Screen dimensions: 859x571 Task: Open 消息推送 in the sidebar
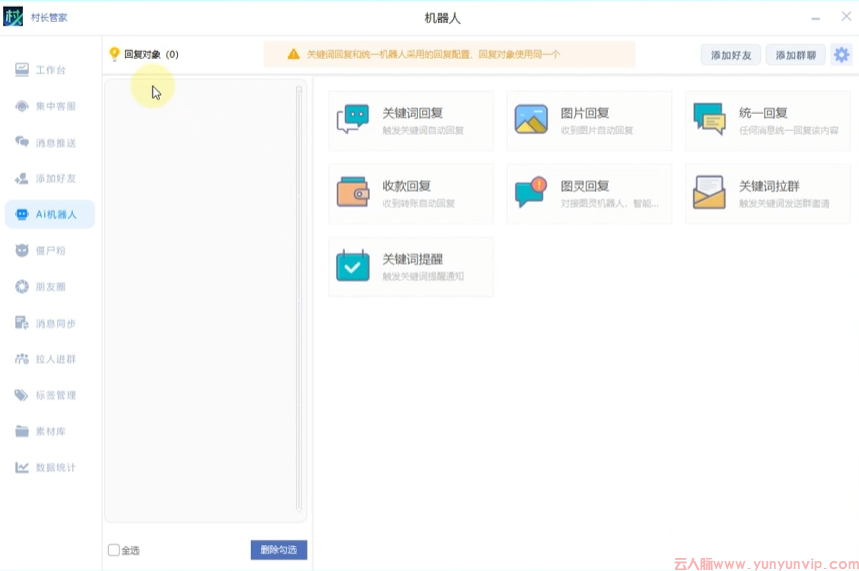(x=50, y=143)
